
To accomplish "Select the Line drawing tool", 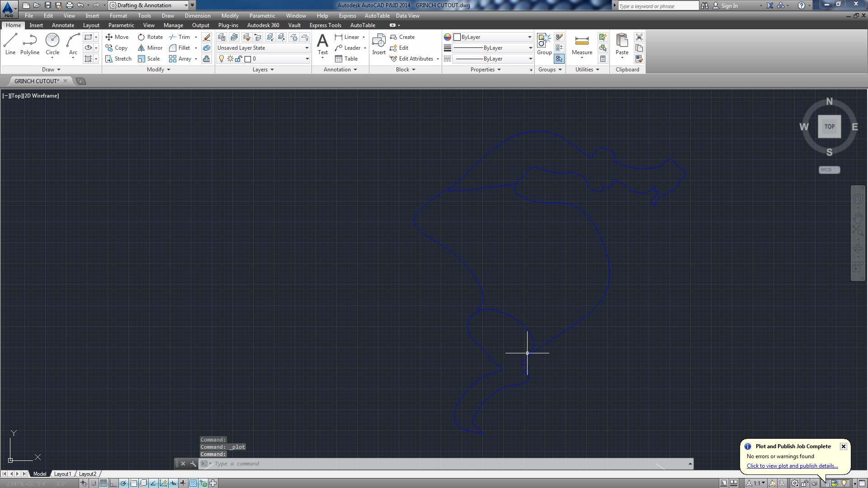I will tap(10, 44).
